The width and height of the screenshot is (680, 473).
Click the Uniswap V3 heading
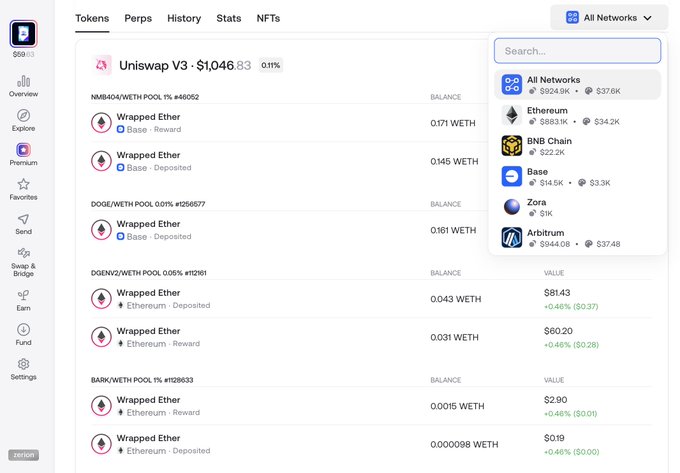(x=185, y=65)
